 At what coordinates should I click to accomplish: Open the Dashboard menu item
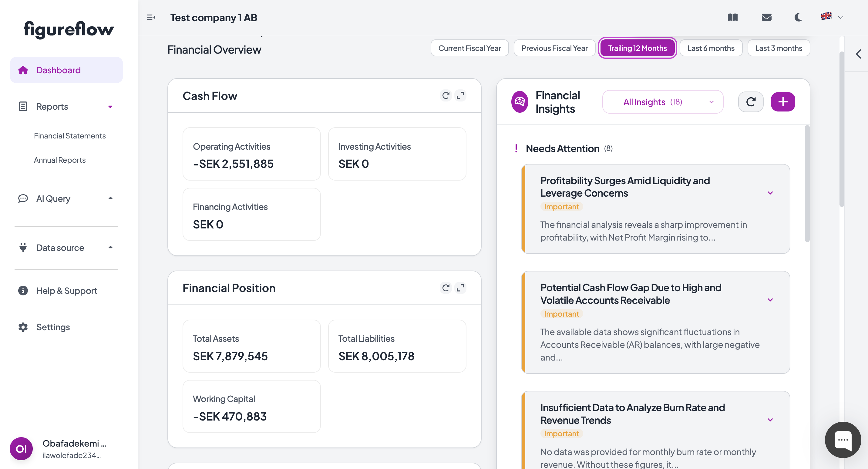[66, 70]
